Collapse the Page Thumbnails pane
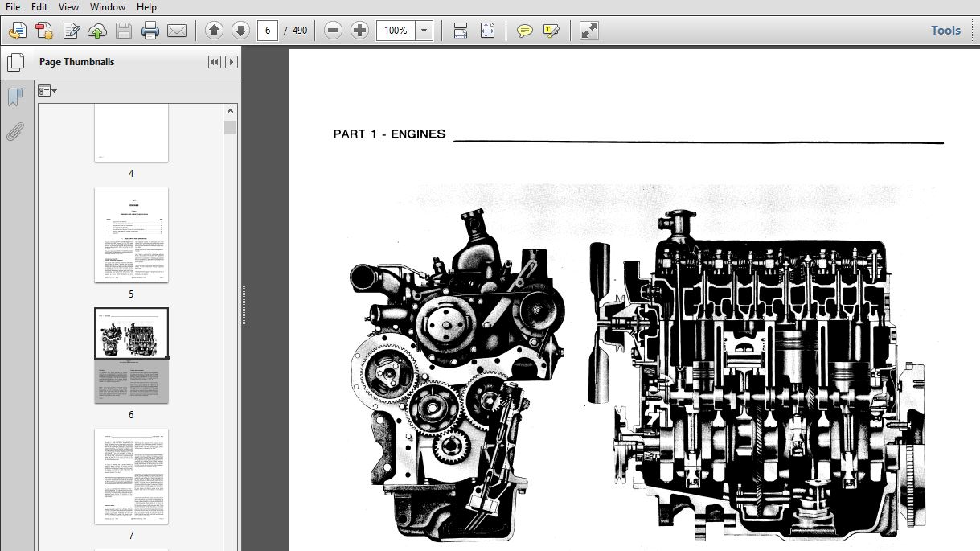The width and height of the screenshot is (980, 551). coord(214,62)
